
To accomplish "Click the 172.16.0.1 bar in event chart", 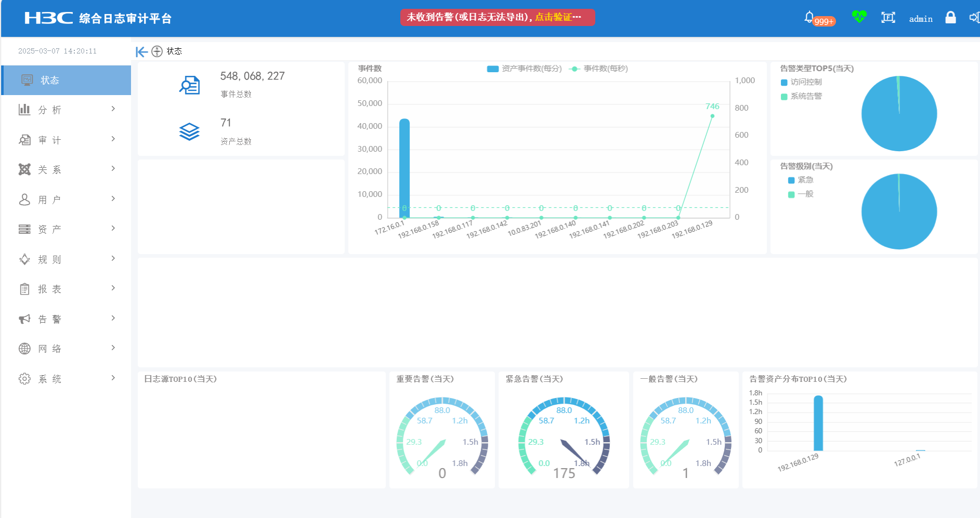I will (404, 168).
